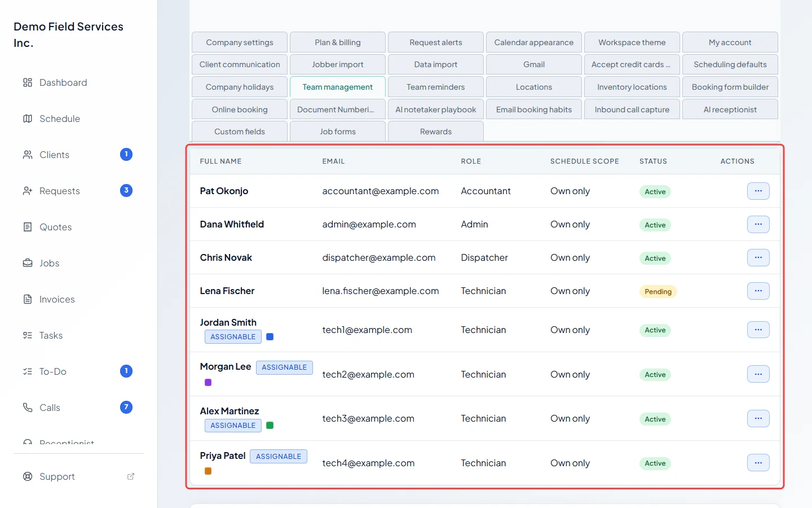Open actions menu for Priya Patel
The height and width of the screenshot is (508, 812).
[x=758, y=463]
